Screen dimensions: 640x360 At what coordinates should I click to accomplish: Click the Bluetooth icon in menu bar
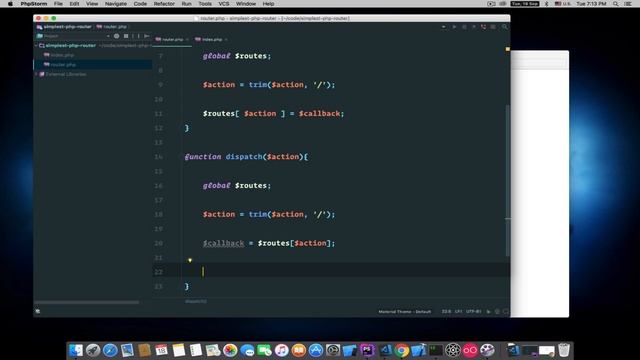(547, 4)
